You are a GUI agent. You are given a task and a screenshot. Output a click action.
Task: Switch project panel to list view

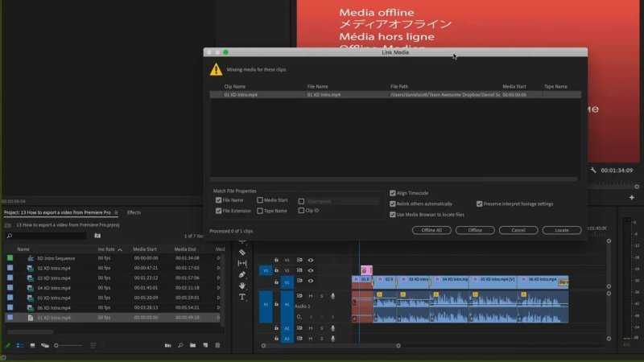click(19, 346)
